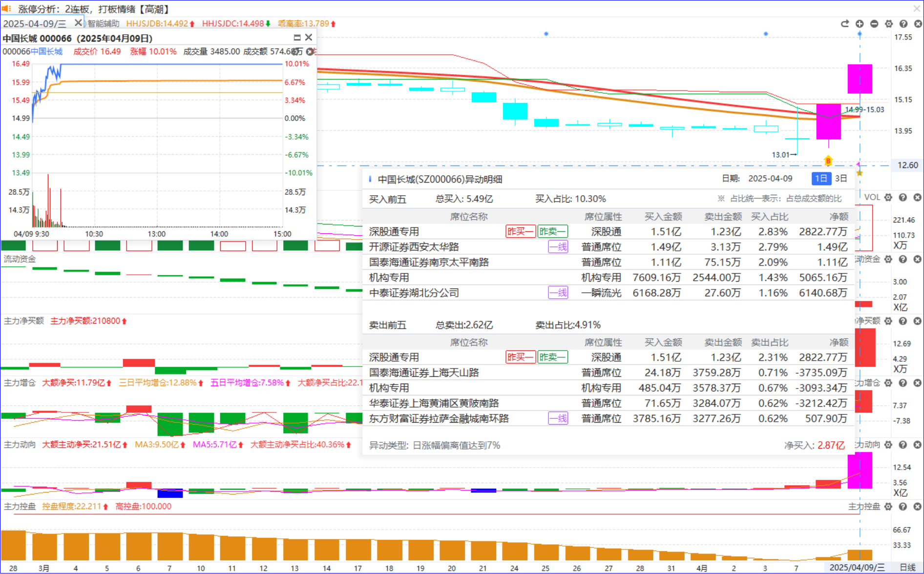Click the 日线 period selector at bottom right

pyautogui.click(x=907, y=567)
